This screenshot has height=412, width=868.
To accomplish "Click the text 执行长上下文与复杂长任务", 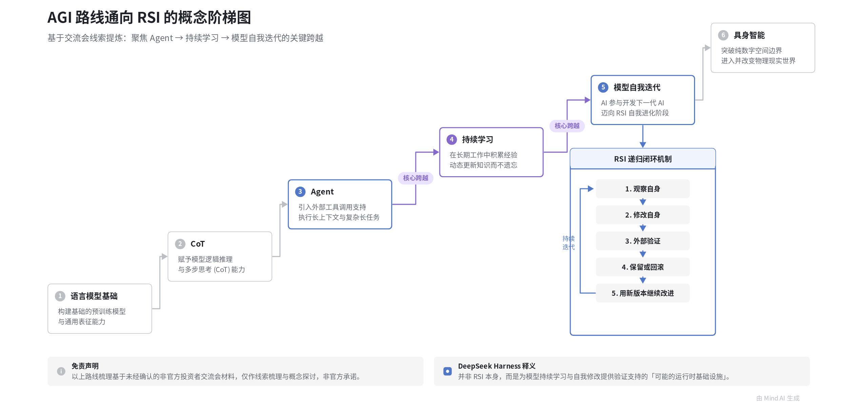I will point(339,217).
